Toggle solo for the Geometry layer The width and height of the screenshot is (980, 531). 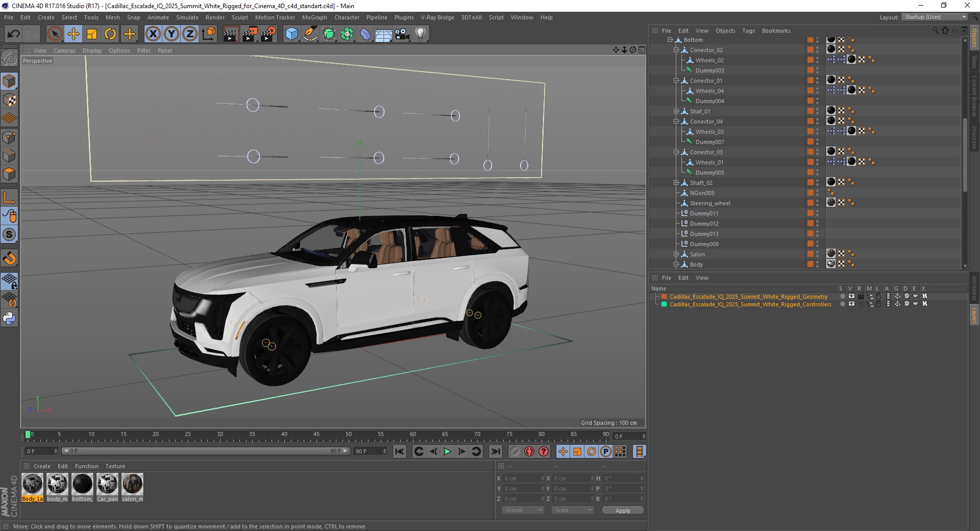(842, 297)
